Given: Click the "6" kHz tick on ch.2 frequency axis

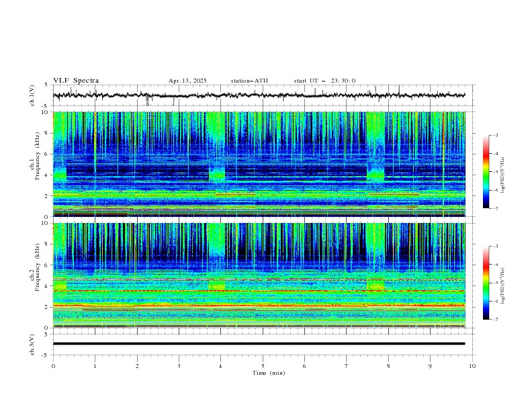Looking at the screenshot, I should click(x=48, y=265).
